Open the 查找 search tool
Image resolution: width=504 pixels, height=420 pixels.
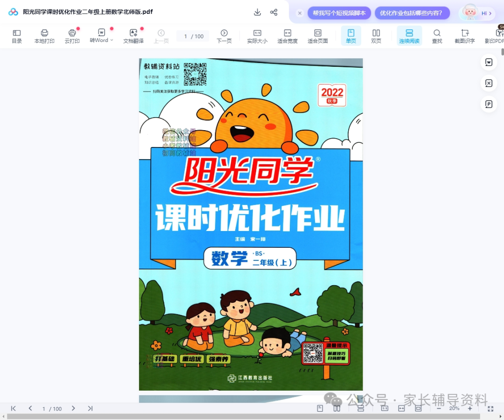[x=437, y=36]
